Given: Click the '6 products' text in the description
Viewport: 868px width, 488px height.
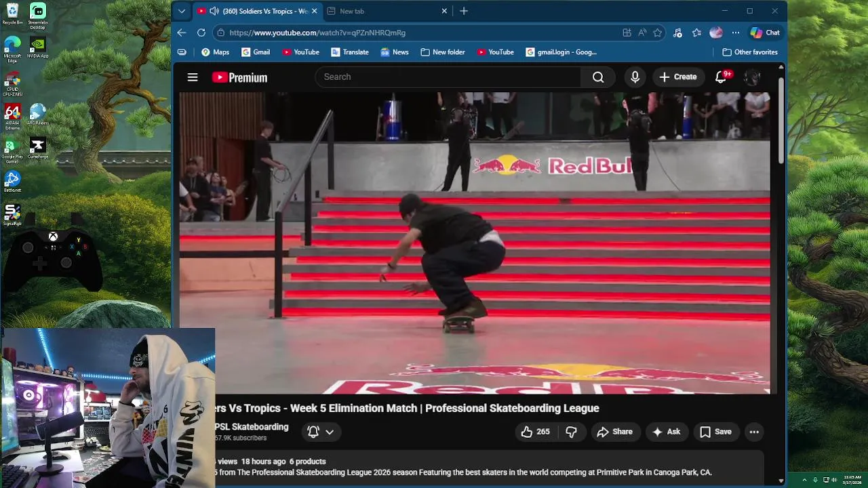Looking at the screenshot, I should tap(308, 462).
